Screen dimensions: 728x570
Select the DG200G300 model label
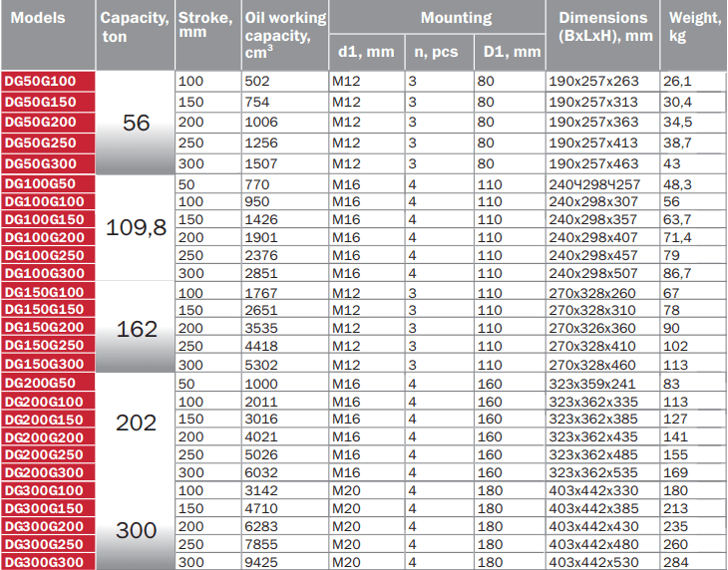click(x=48, y=471)
